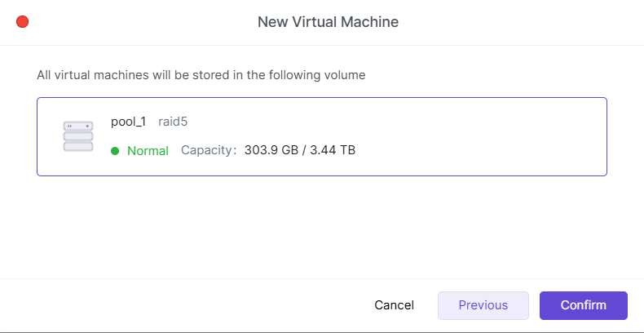Select the pool_1 volume name
Image resolution: width=644 pixels, height=333 pixels.
point(128,122)
